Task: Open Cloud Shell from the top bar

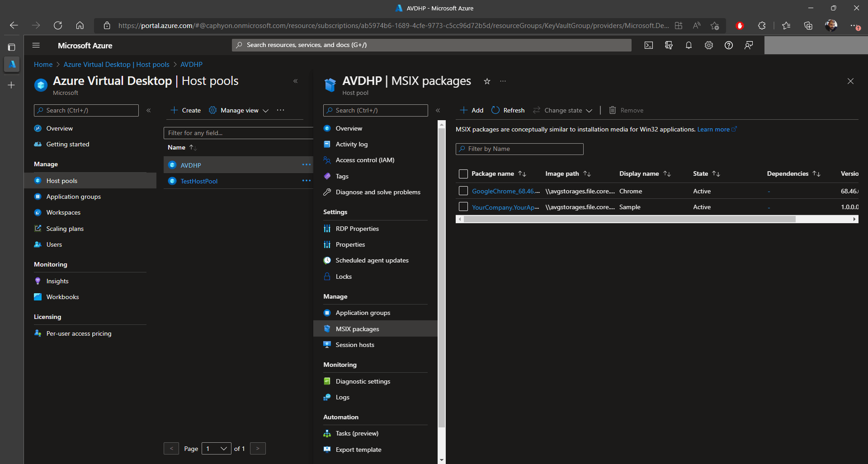Action: (649, 45)
